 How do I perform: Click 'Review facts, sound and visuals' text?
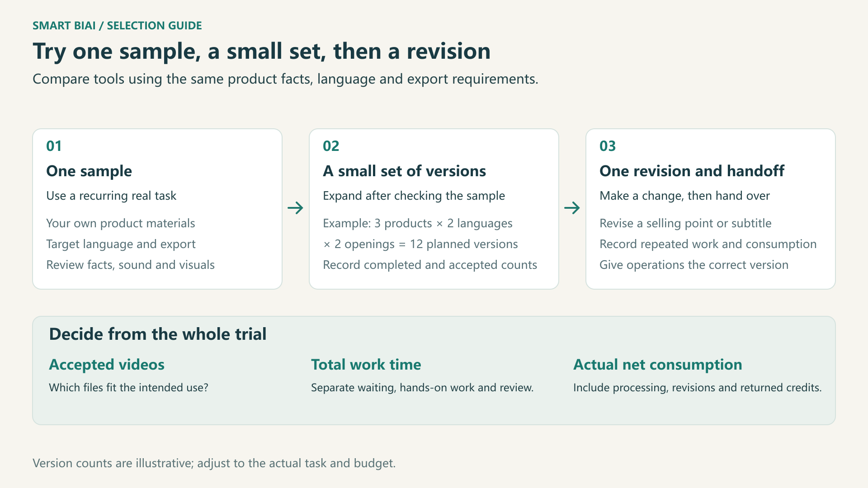pos(130,265)
